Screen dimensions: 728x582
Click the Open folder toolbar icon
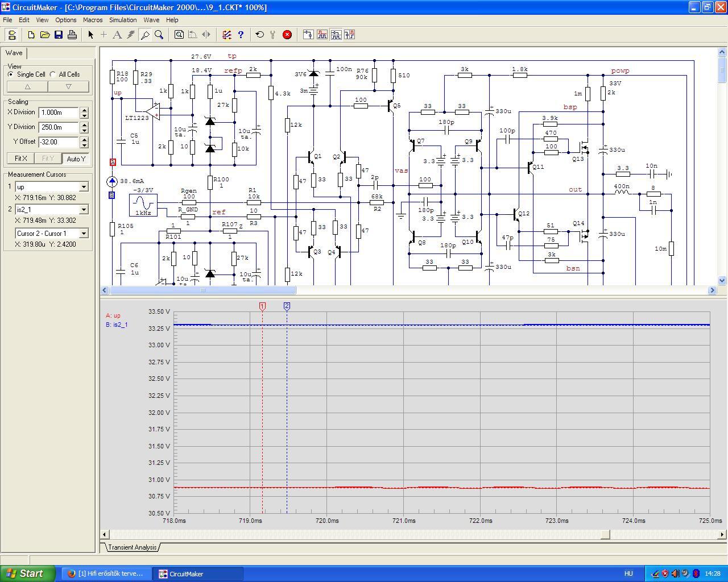pos(45,35)
